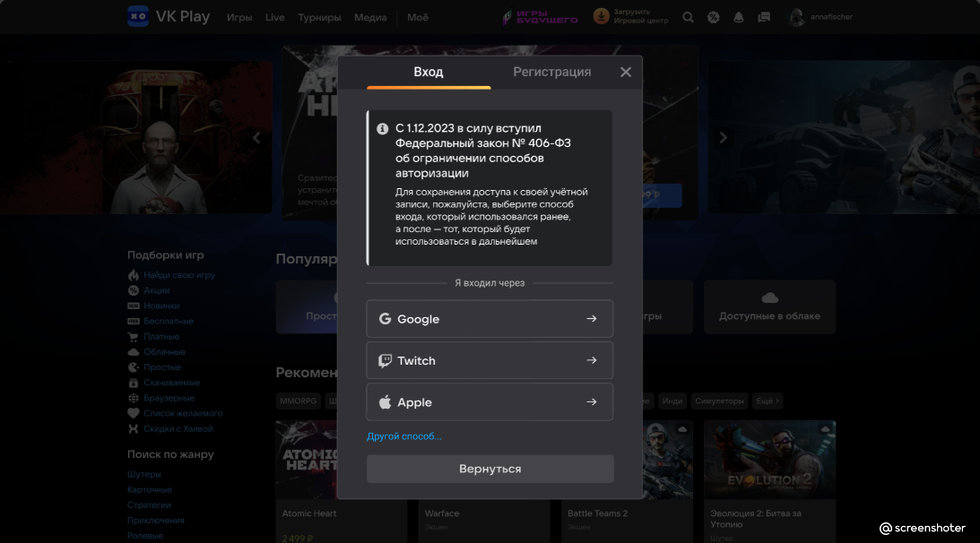Screen dimensions: 980x543
Task: Click the discounts percent icon in the header
Action: [x=713, y=18]
